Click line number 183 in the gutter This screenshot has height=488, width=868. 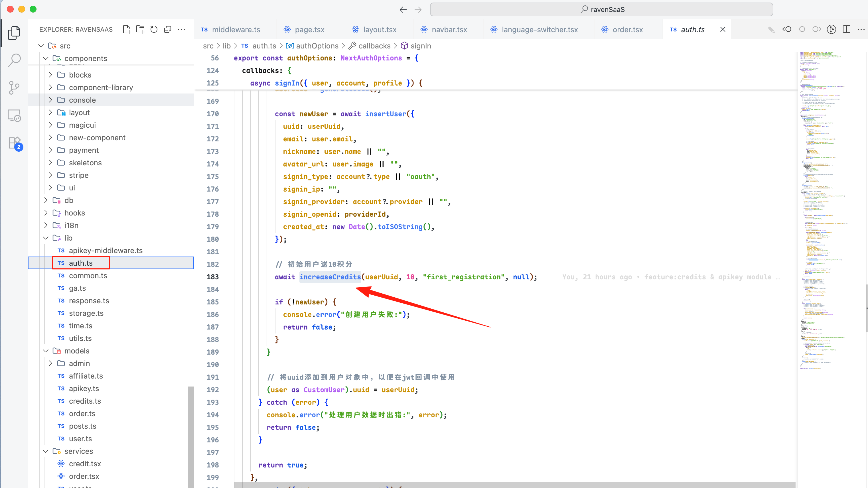coord(213,277)
